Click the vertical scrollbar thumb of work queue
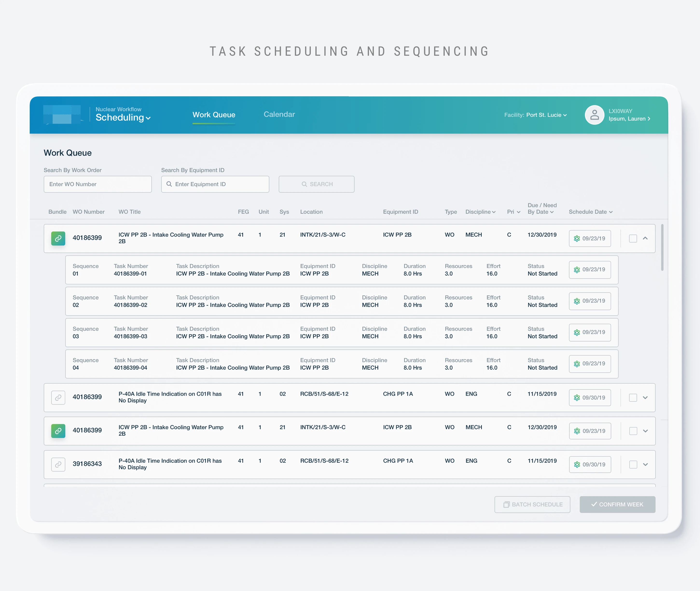The image size is (700, 591). coord(662,247)
